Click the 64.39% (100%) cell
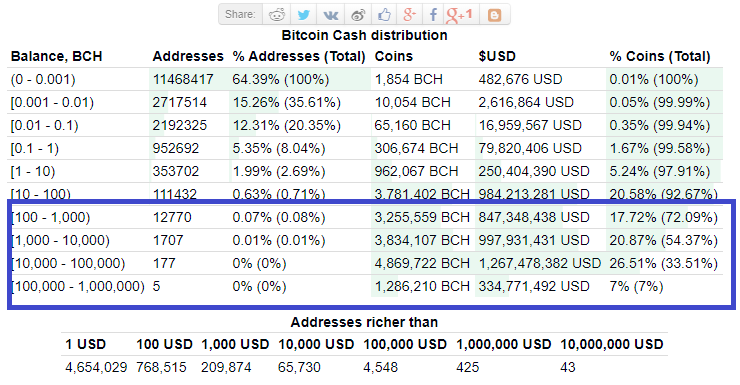The image size is (740, 385). [281, 79]
